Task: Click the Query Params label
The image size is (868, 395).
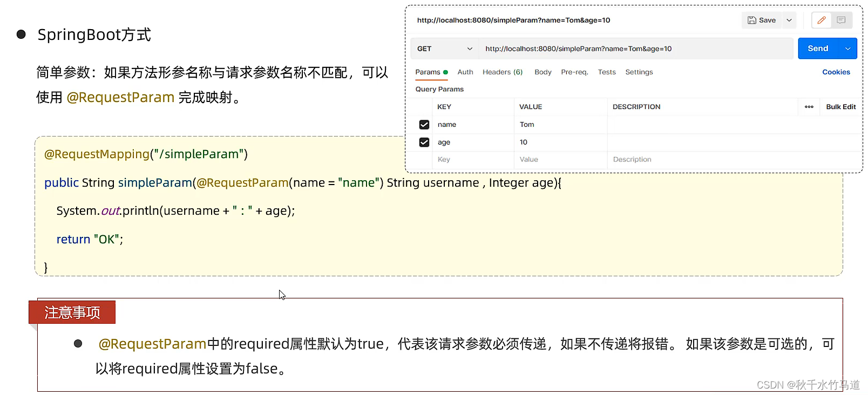Action: (439, 89)
